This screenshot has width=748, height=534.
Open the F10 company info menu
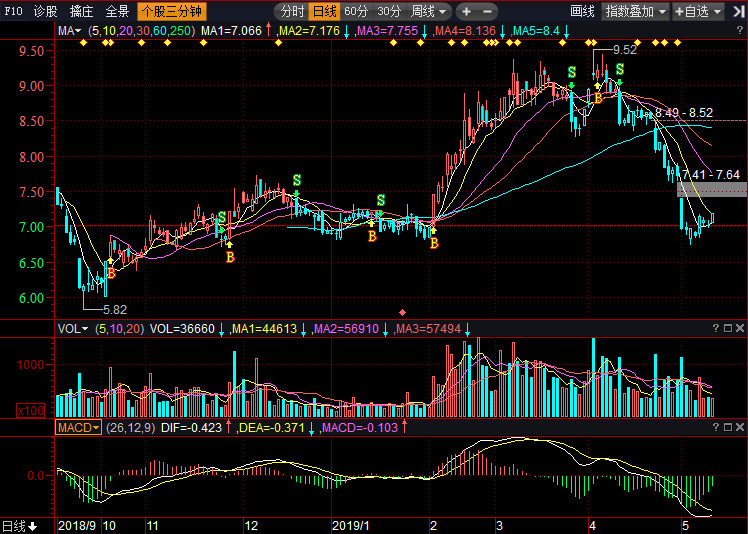tap(13, 12)
